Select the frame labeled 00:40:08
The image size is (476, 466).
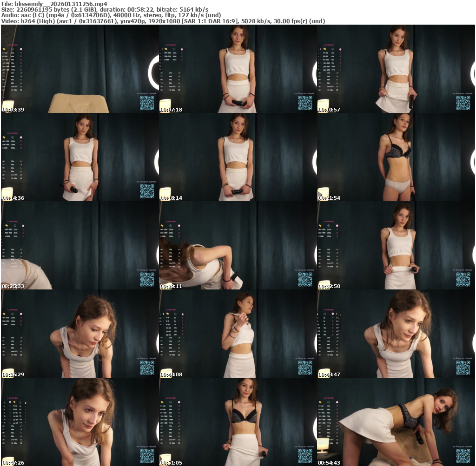(x=238, y=334)
